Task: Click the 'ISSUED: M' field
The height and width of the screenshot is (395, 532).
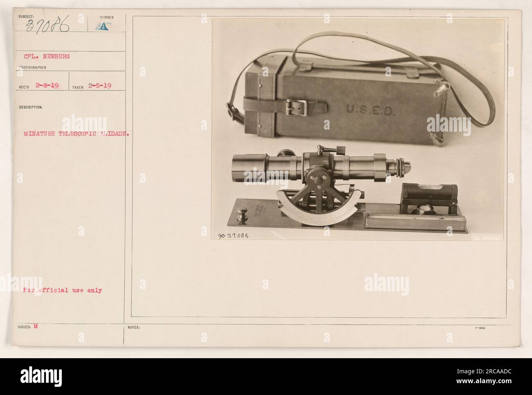Action: 29,327
